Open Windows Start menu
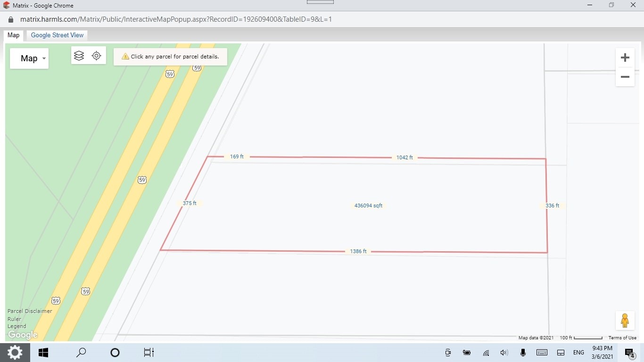This screenshot has width=644, height=362. (x=43, y=353)
